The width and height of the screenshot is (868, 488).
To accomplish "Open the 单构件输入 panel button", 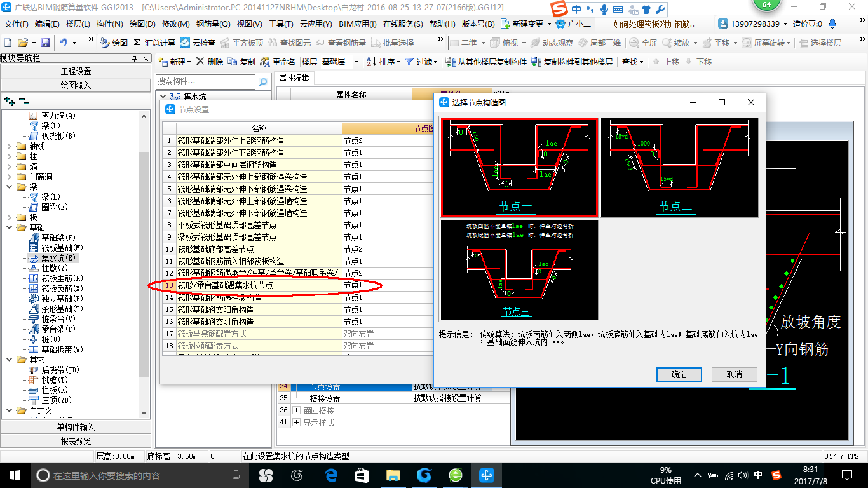I will click(76, 427).
